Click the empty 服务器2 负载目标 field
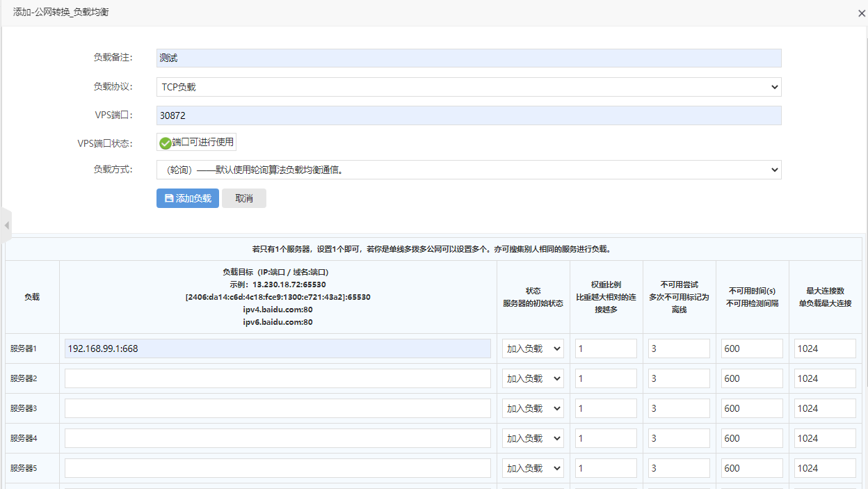The width and height of the screenshot is (868, 489). point(278,378)
